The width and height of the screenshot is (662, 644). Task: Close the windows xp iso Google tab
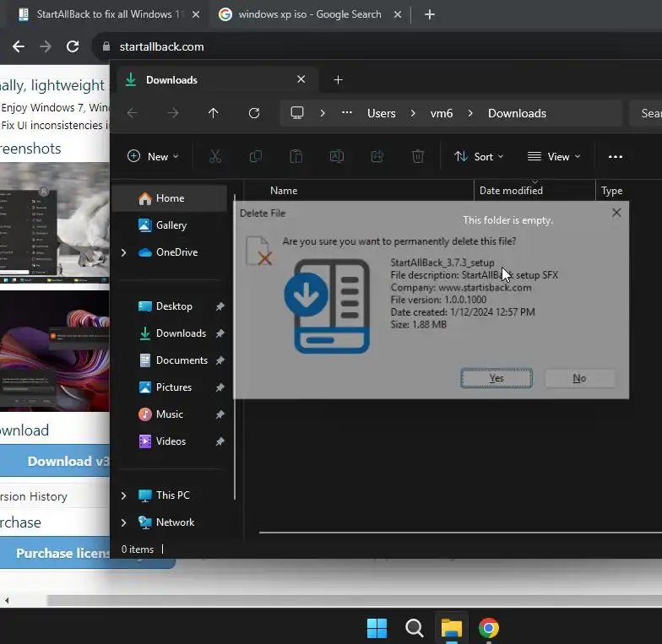pyautogui.click(x=397, y=14)
